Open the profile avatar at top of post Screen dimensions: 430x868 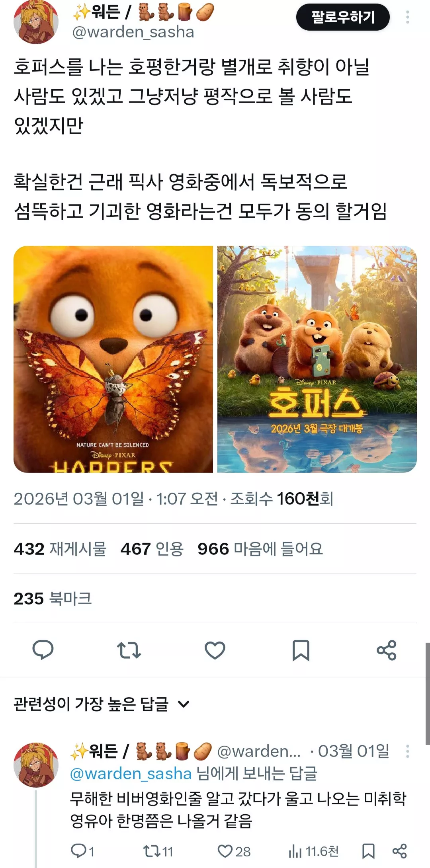(36, 22)
